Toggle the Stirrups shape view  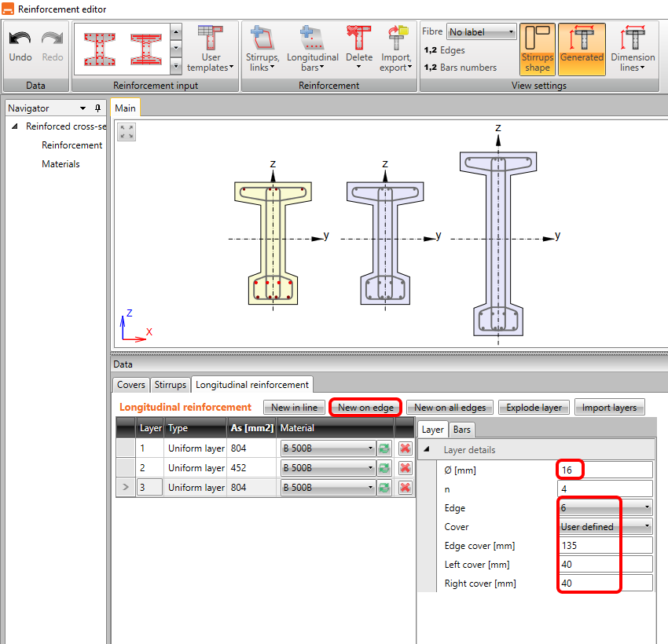538,49
